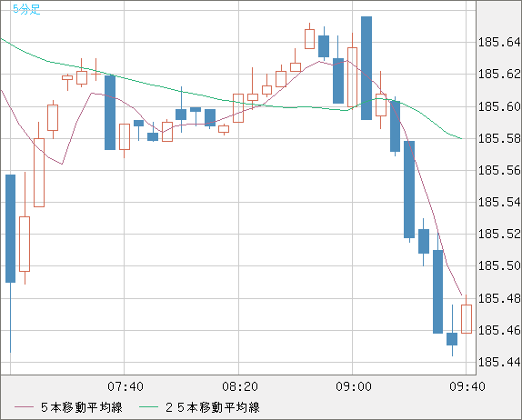Select the 25本移動平均線 legend entry
This screenshot has width=522, height=420.
[x=199, y=407]
